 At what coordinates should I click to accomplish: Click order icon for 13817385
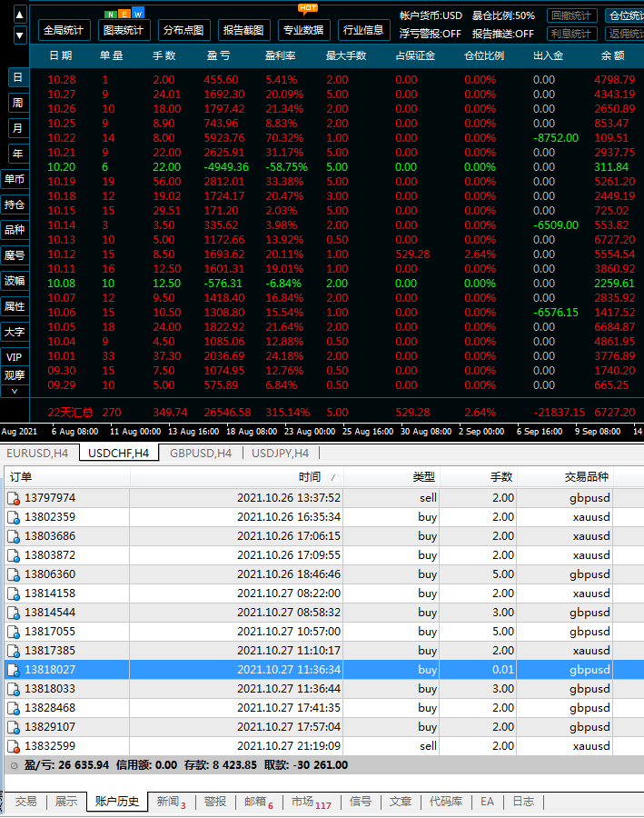(x=14, y=651)
